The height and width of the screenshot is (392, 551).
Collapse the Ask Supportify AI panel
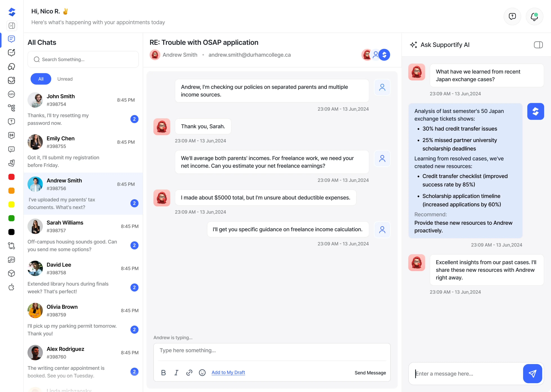[538, 45]
